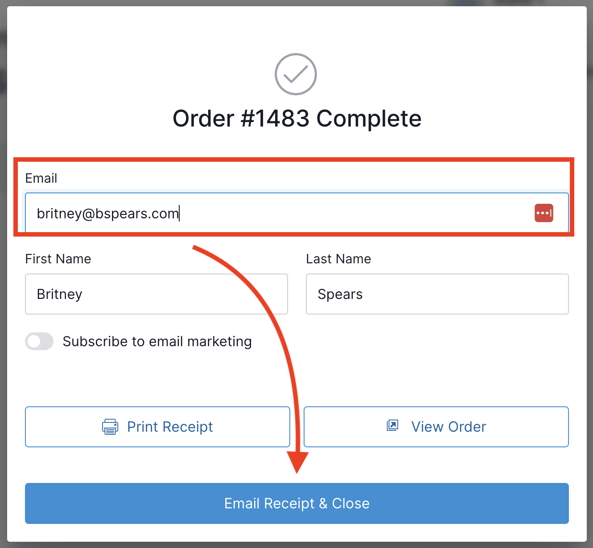Place cursor in britney@bspears.com text

[x=107, y=214]
